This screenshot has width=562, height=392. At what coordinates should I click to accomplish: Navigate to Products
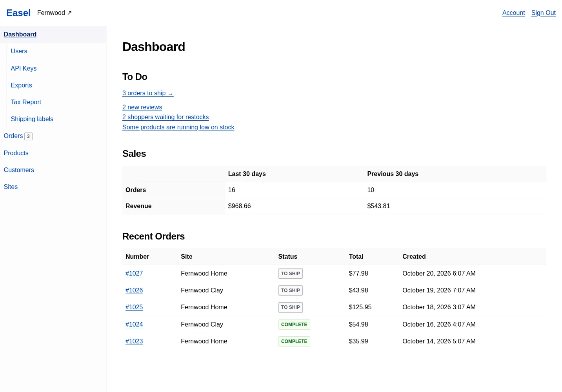(16, 153)
